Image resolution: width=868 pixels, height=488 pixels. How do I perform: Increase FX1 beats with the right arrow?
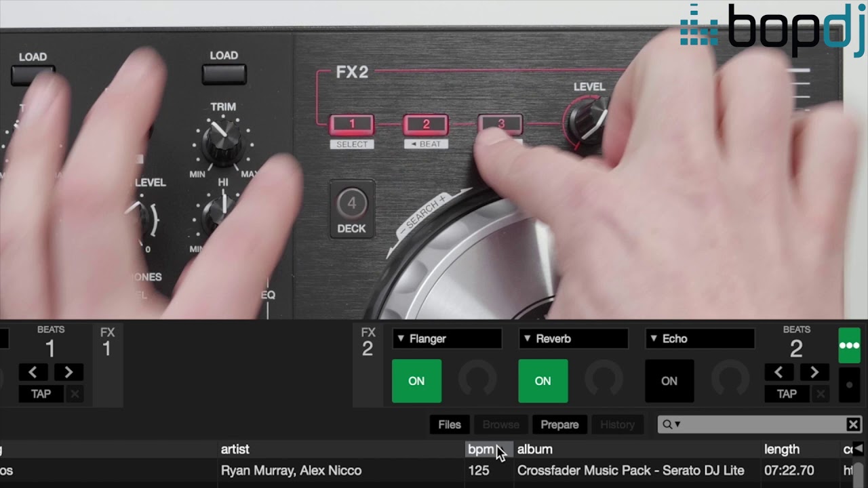(68, 372)
